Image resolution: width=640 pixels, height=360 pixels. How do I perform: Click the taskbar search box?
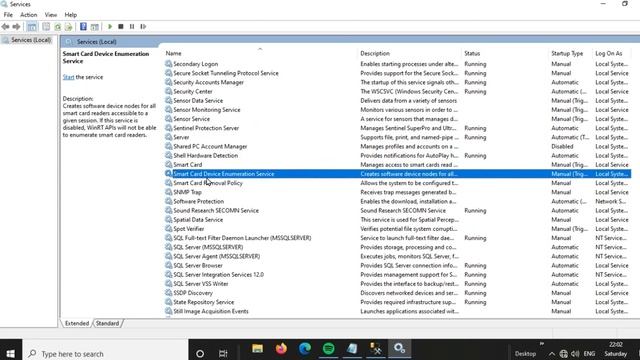point(105,353)
